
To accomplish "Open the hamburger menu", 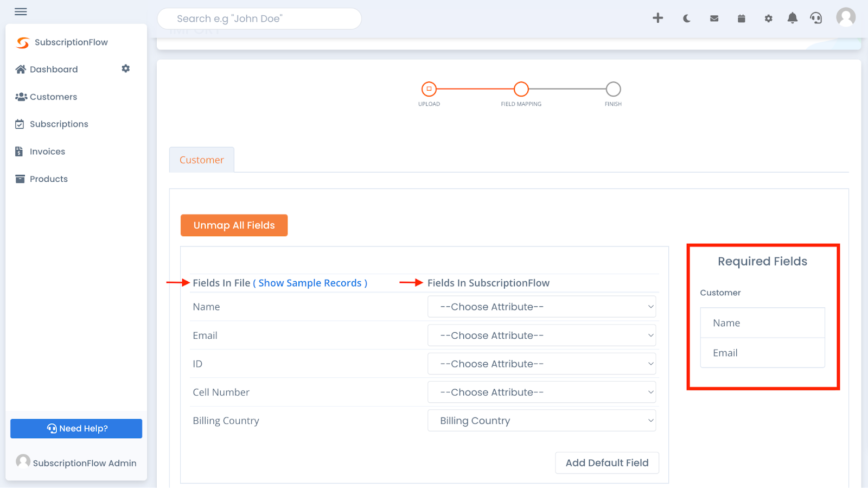I will pyautogui.click(x=21, y=11).
